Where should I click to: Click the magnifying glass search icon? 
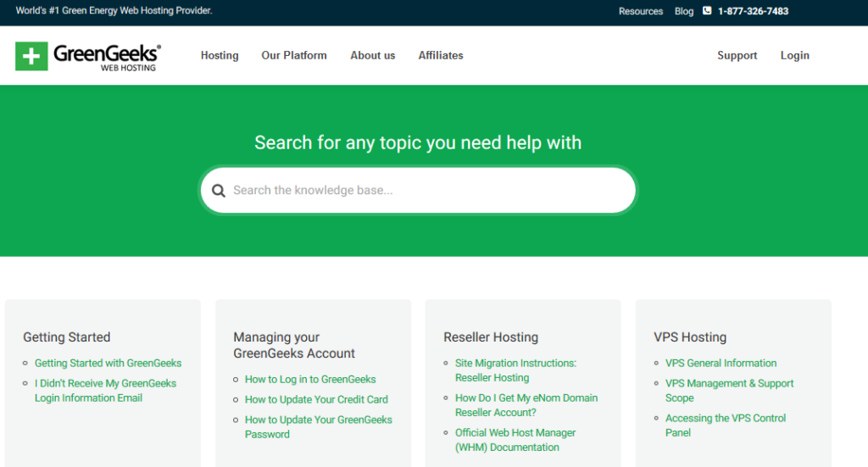[x=219, y=191]
